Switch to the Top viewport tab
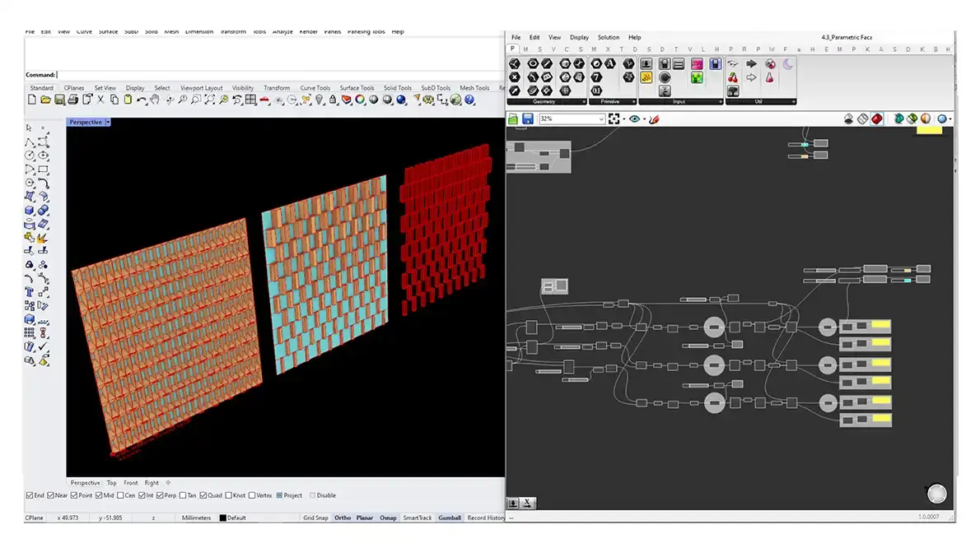Viewport: 980px width, 548px height. 111,482
